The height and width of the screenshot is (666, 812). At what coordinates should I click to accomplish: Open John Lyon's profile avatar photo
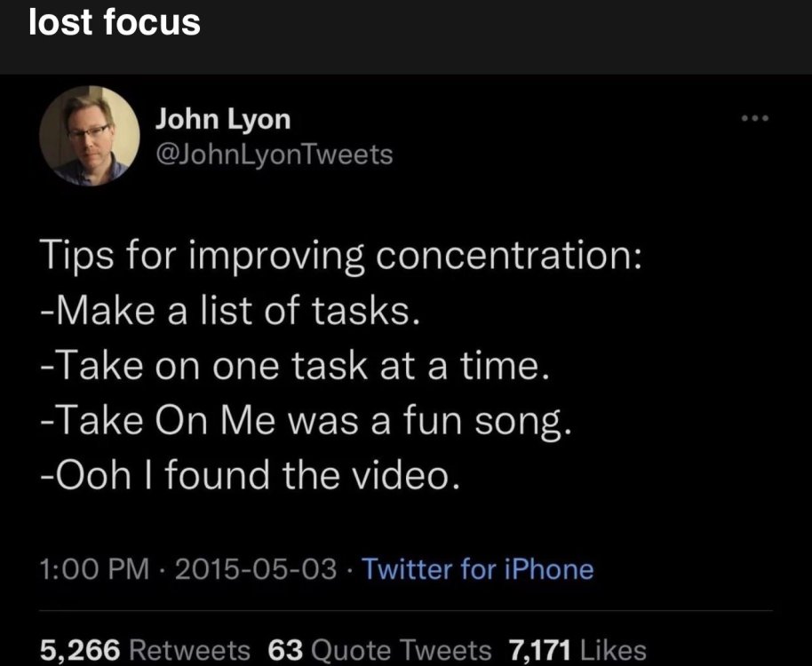click(x=89, y=136)
